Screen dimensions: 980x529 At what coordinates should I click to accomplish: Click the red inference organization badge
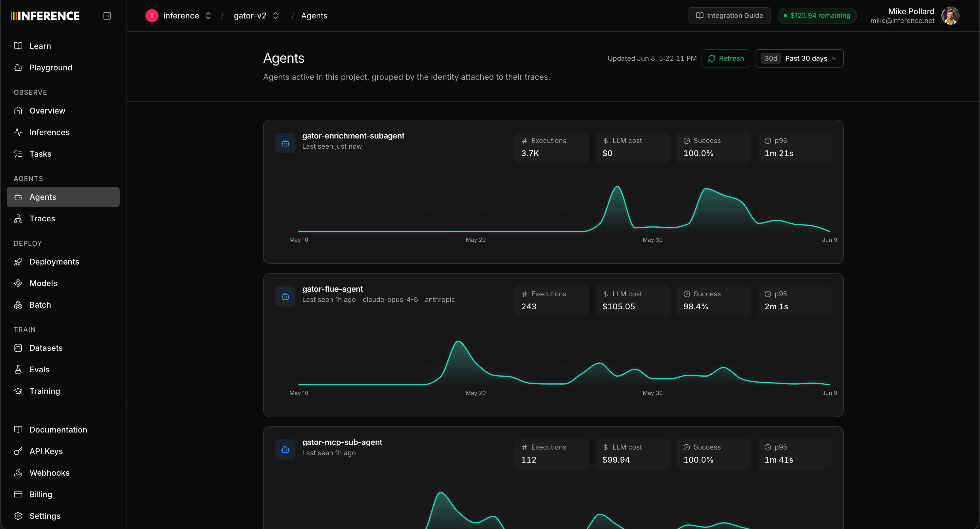152,16
